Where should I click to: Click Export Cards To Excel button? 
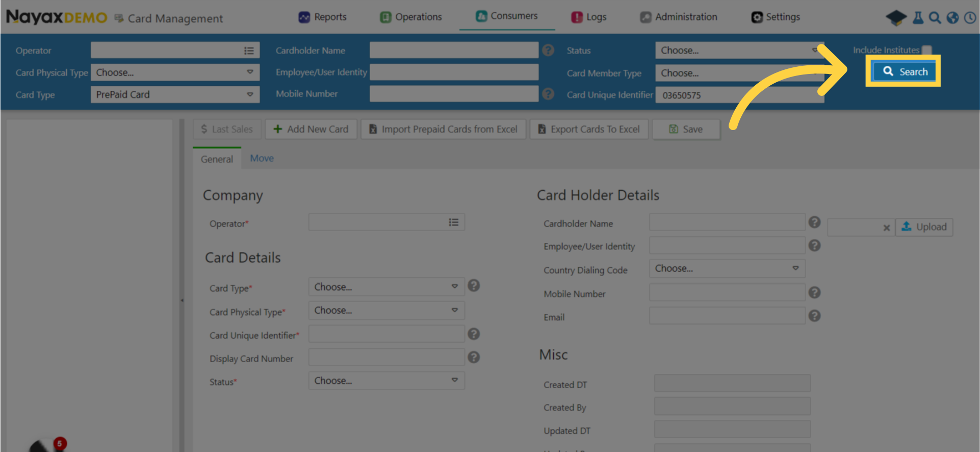click(x=589, y=129)
